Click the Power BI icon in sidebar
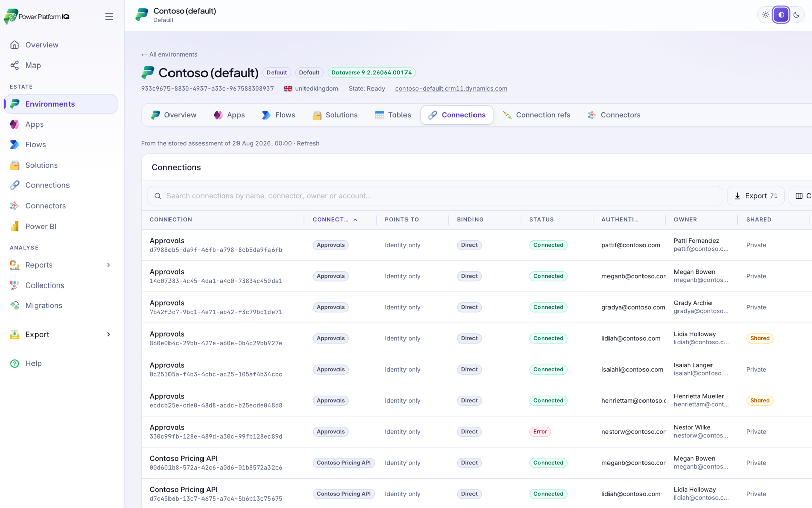The width and height of the screenshot is (812, 508). tap(15, 226)
